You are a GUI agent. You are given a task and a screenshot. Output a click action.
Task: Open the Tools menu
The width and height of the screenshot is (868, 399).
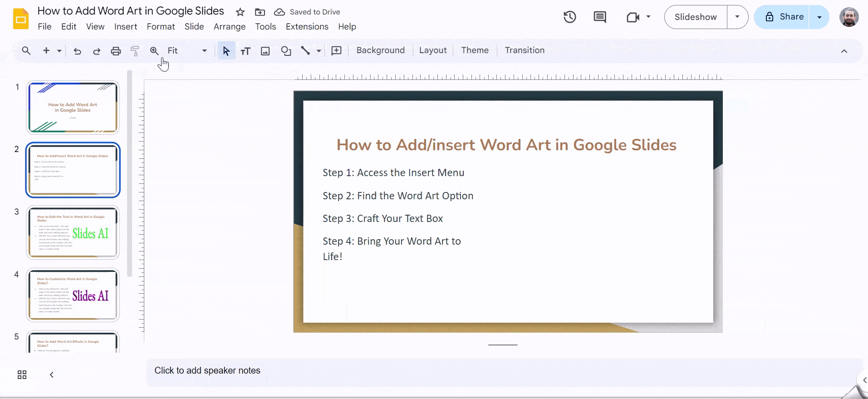(x=265, y=27)
